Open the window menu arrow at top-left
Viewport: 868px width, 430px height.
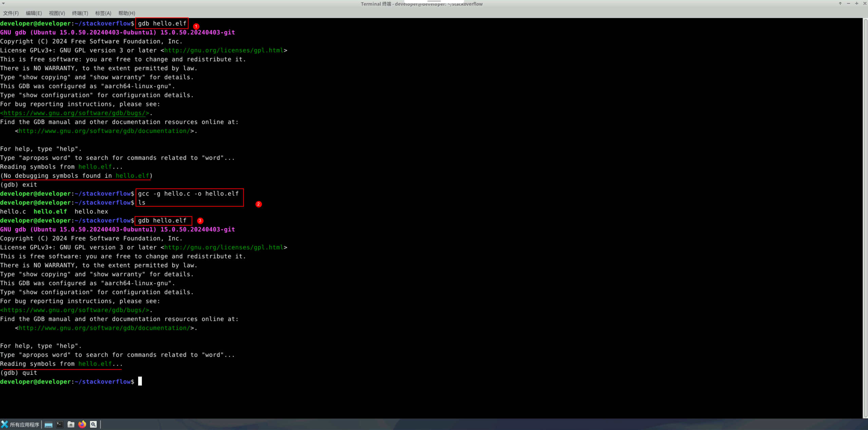click(3, 3)
